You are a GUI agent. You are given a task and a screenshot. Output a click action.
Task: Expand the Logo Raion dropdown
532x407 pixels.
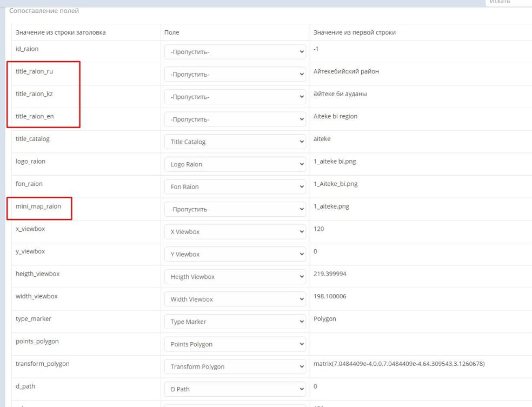point(235,164)
